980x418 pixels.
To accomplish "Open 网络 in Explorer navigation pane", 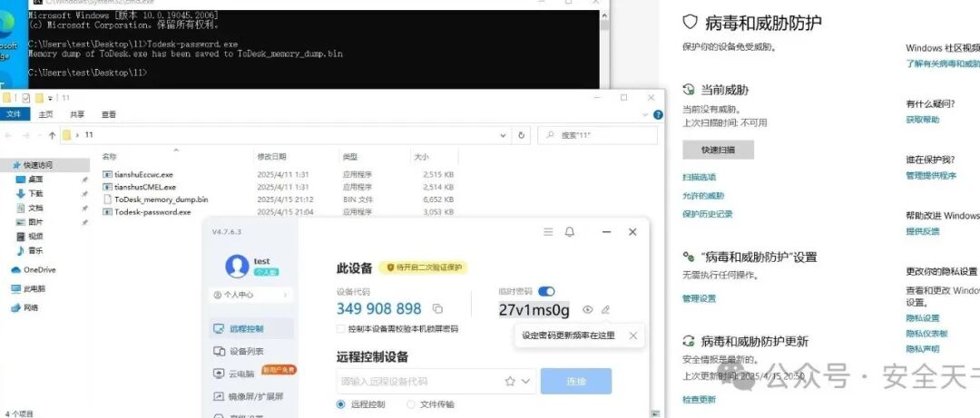I will coord(30,307).
